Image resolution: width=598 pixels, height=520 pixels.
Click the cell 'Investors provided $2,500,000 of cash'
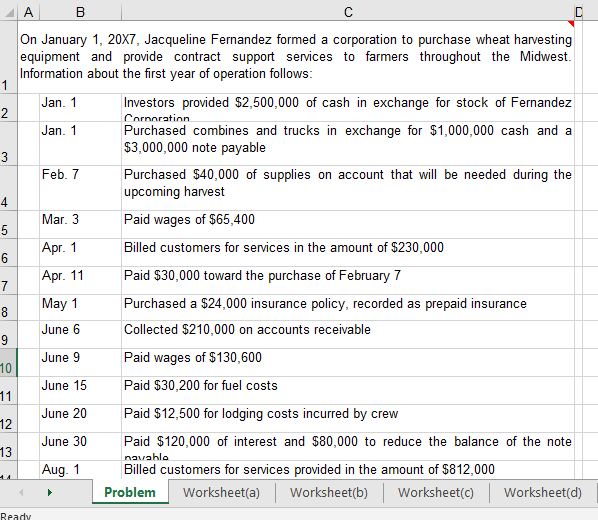click(x=348, y=107)
